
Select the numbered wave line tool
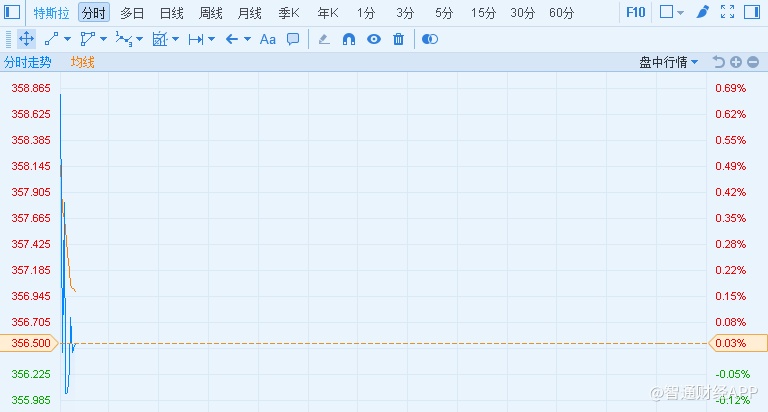[x=124, y=39]
